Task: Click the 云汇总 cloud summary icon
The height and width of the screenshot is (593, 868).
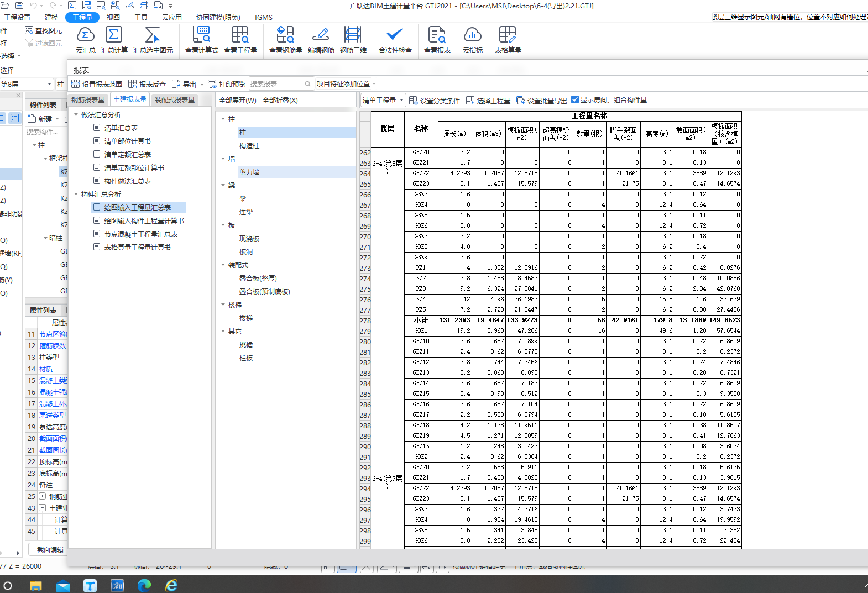Action: pyautogui.click(x=85, y=40)
